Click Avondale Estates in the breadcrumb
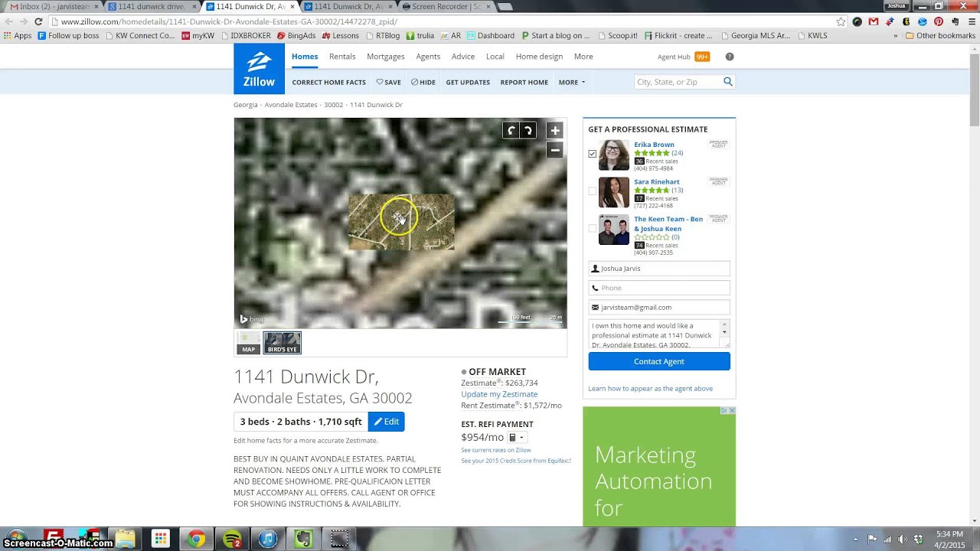 291,105
